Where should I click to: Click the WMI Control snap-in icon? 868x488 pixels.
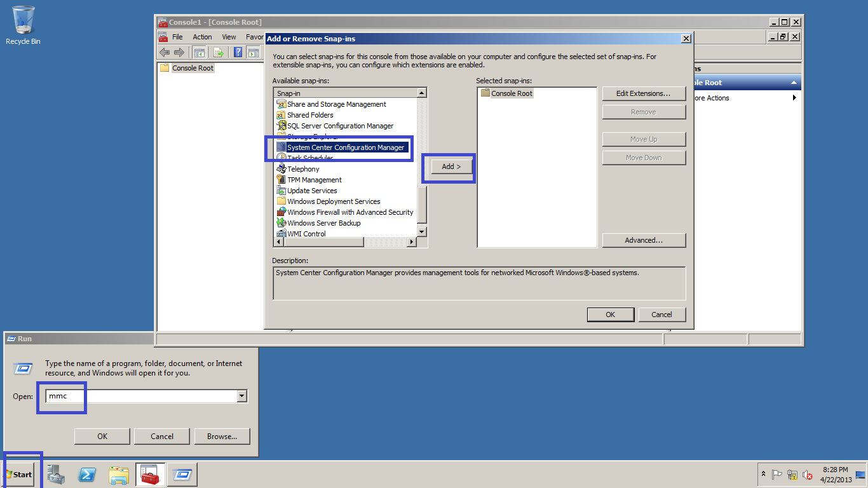(281, 234)
